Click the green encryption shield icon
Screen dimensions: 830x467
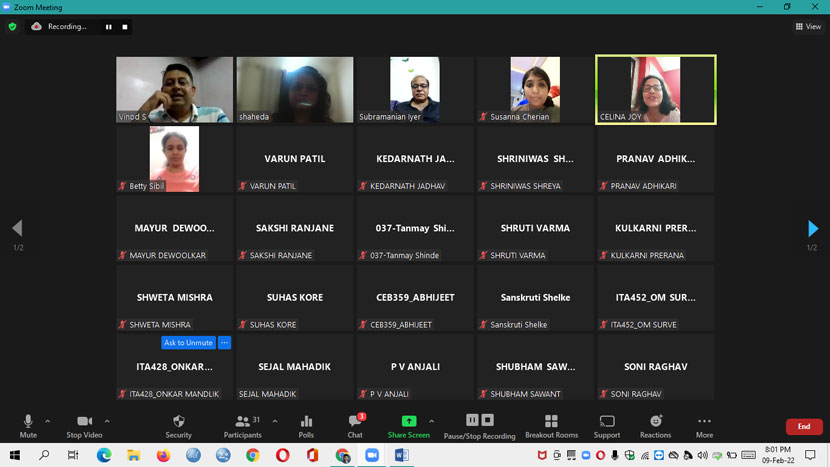tap(12, 27)
